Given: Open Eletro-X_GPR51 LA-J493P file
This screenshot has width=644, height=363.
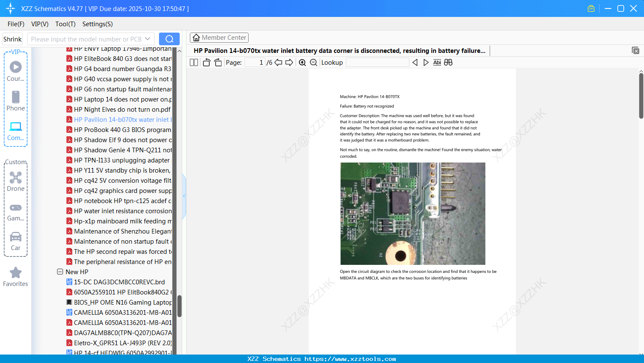Looking at the screenshot, I should coord(119,343).
